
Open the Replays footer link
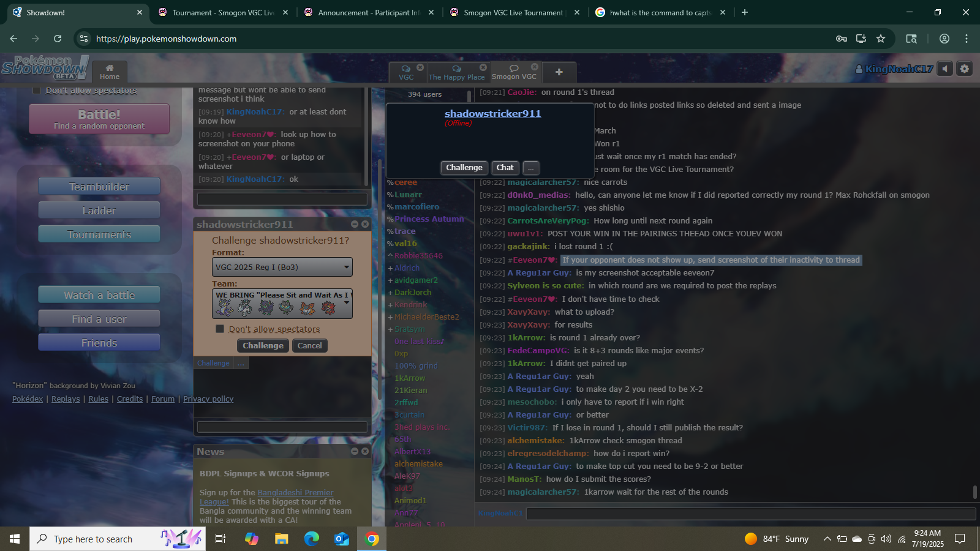click(x=66, y=399)
